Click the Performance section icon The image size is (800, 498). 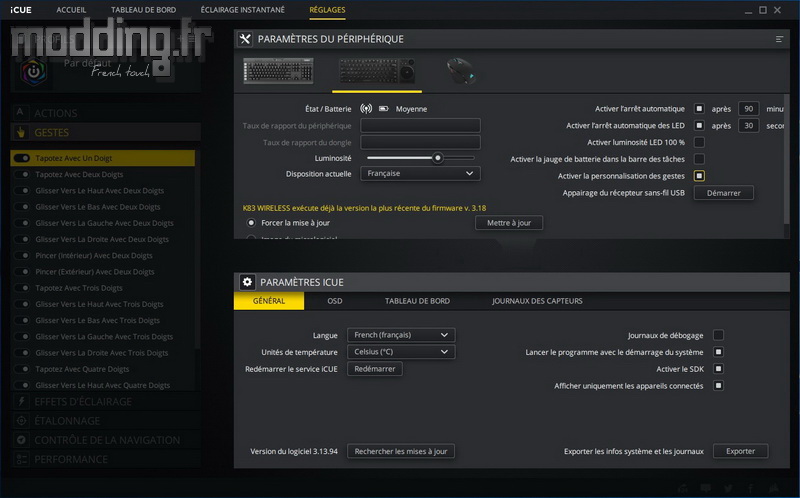point(21,459)
